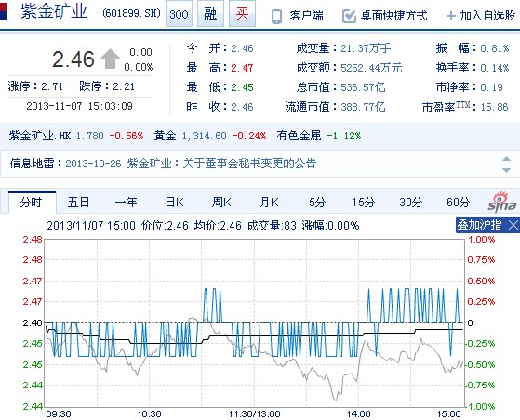Click the chart time label 14:00
This screenshot has height=420, width=520.
(358, 414)
